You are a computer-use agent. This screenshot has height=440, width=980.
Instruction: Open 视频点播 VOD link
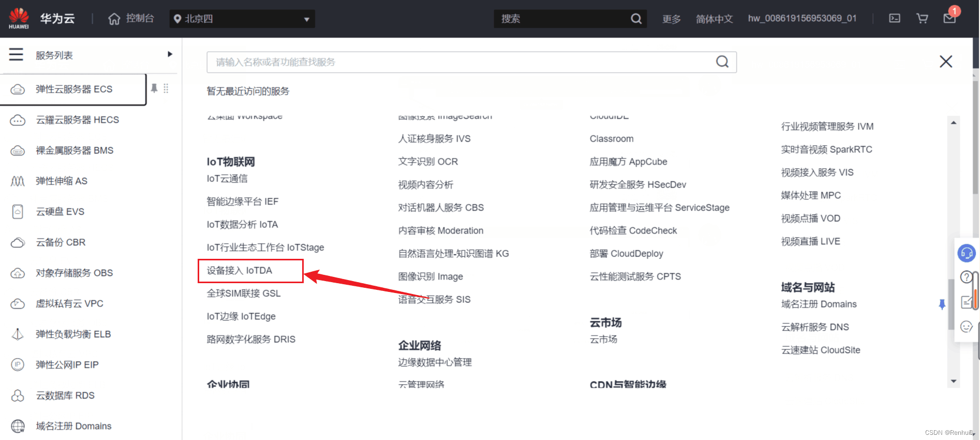point(811,218)
